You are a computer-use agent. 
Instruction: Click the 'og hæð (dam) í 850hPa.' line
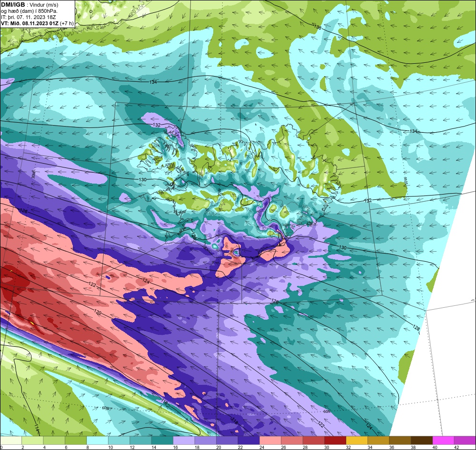click(x=29, y=11)
